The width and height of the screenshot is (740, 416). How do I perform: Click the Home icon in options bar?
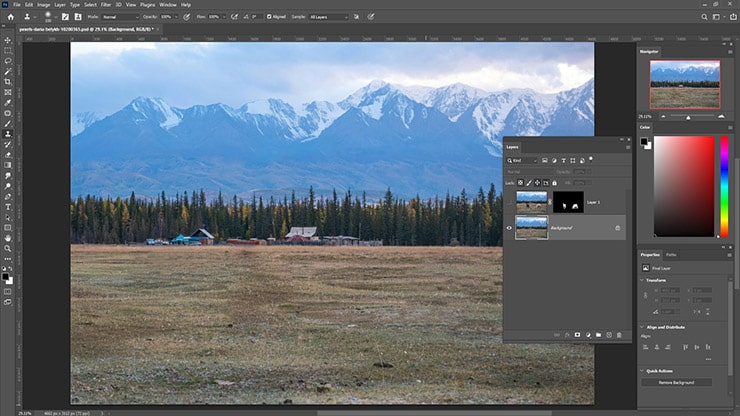[10, 17]
